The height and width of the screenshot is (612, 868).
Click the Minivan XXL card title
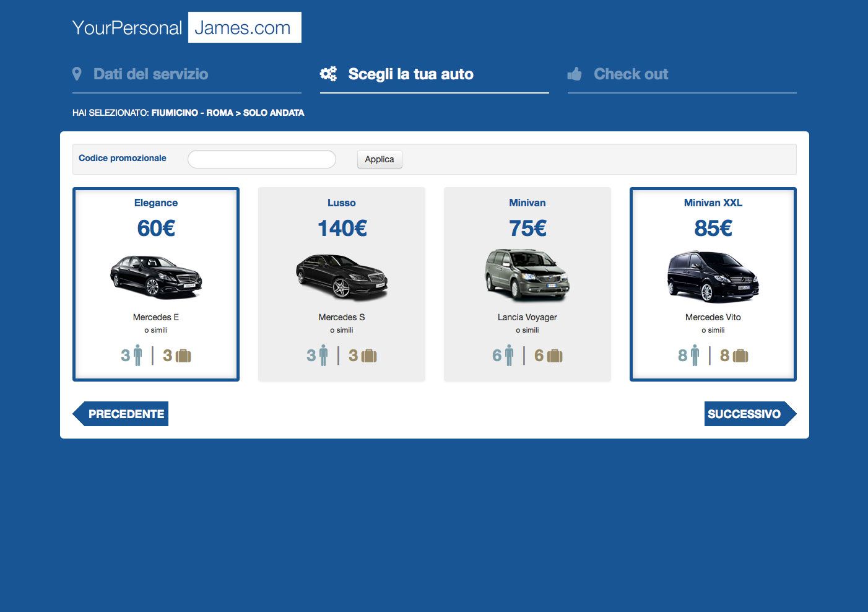tap(713, 203)
